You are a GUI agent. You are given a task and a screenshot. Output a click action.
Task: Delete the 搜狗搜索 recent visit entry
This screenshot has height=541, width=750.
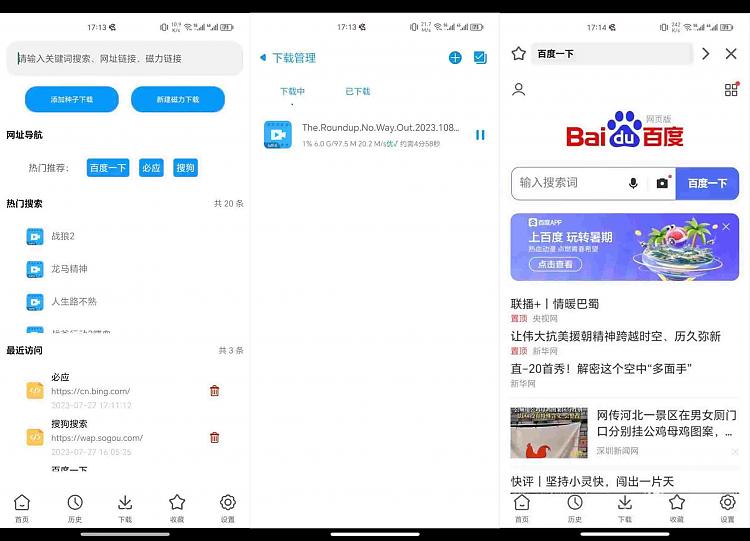click(215, 437)
